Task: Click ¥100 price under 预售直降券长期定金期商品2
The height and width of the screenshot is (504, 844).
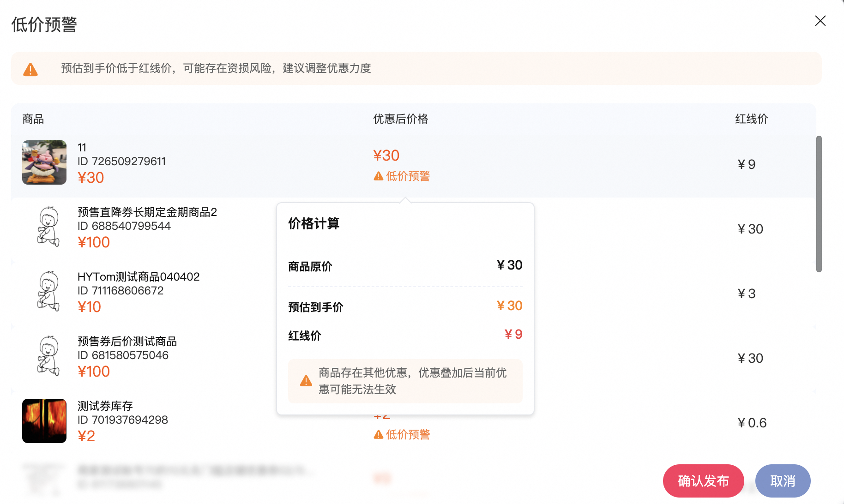Action: (x=94, y=242)
